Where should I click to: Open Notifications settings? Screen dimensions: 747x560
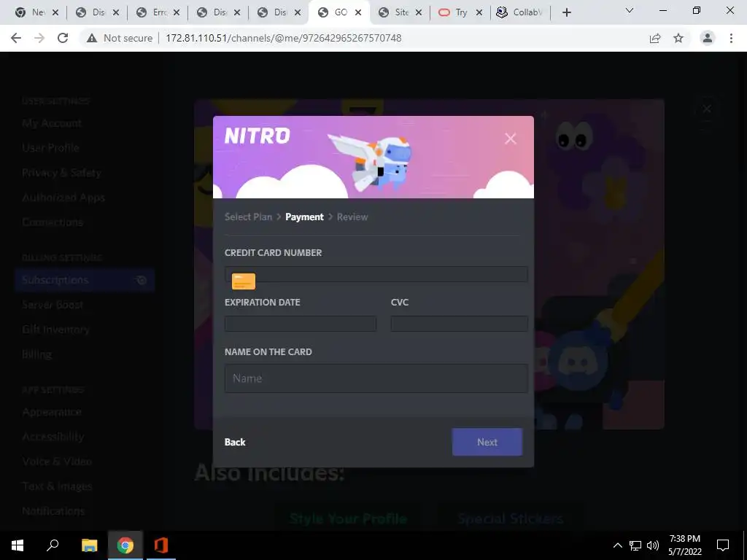[x=53, y=511]
